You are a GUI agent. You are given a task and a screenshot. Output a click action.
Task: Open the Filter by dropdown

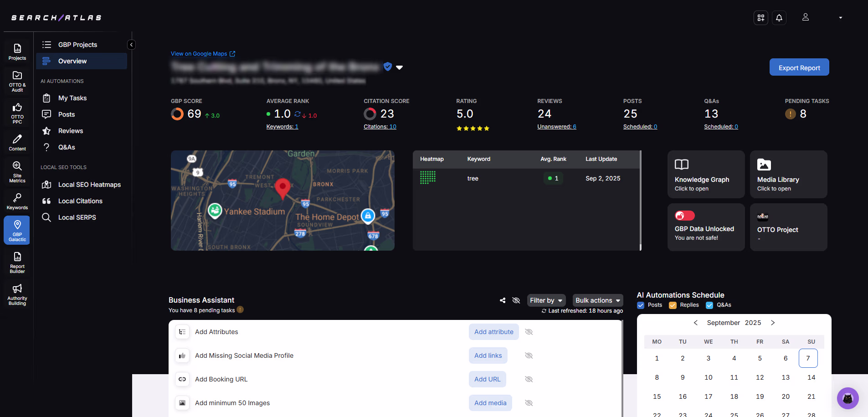click(545, 300)
